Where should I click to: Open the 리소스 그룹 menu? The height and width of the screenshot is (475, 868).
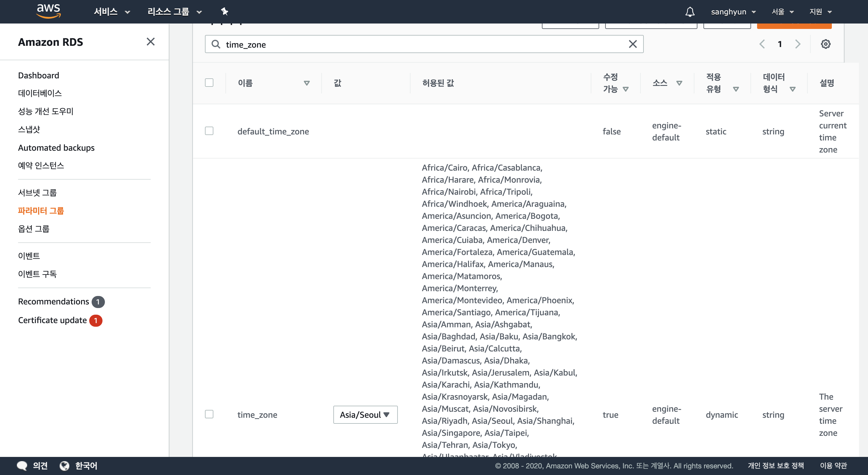click(x=174, y=12)
